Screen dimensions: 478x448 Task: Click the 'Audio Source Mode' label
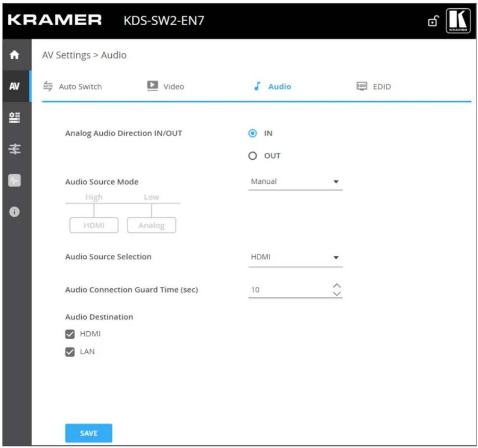[x=102, y=182]
